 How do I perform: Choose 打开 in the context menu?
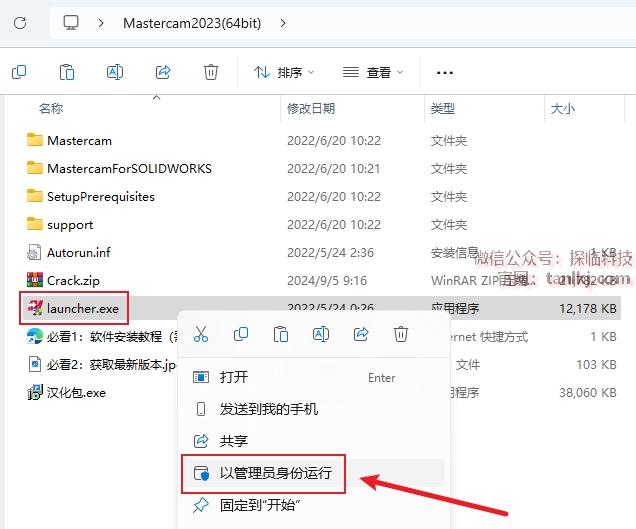[x=314, y=377]
